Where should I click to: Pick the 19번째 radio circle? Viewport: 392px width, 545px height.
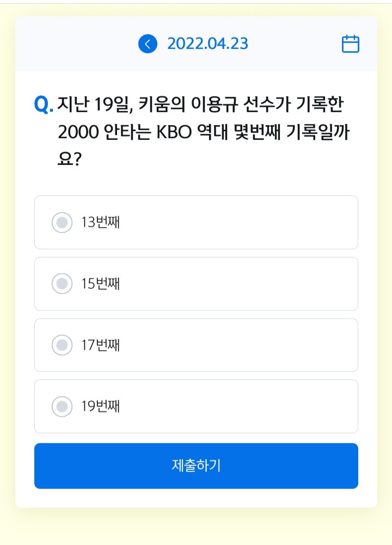(62, 406)
